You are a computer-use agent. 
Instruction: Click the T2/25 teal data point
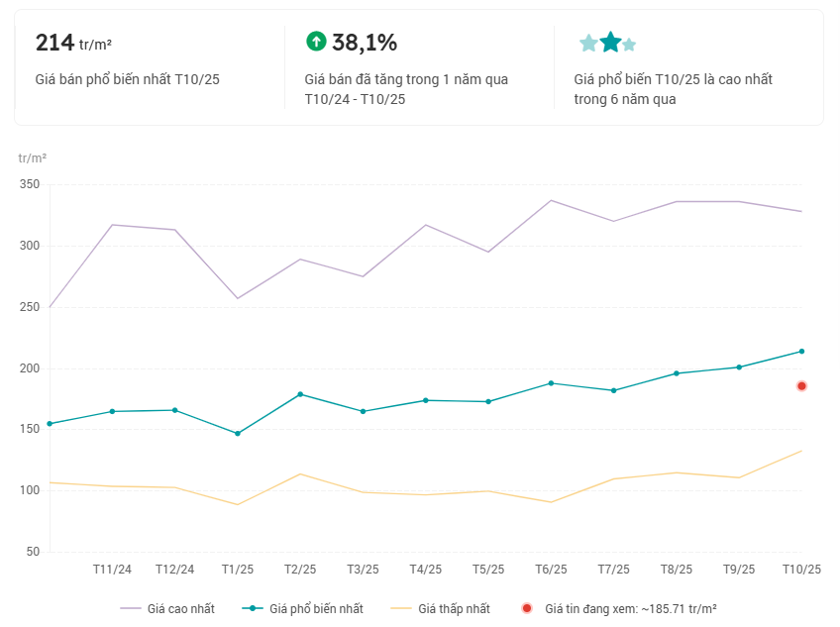pos(300,394)
